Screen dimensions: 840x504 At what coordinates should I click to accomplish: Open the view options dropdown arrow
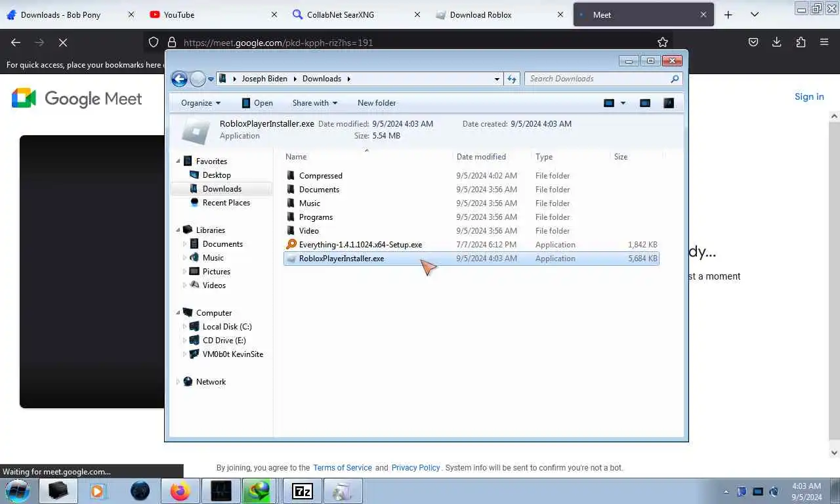pos(623,103)
